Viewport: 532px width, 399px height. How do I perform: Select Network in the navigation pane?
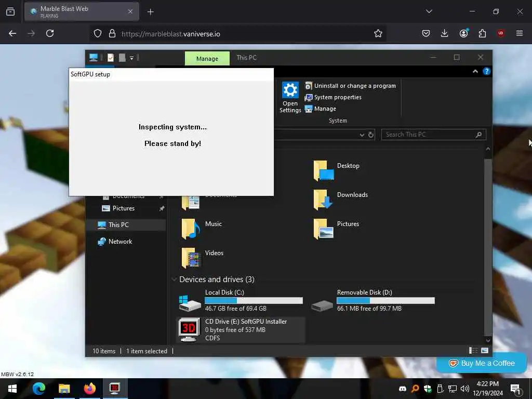point(120,242)
